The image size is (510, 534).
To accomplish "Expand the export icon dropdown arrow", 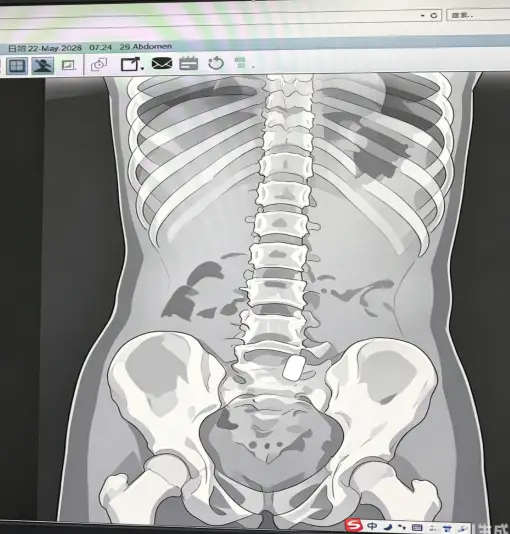I will pos(142,68).
